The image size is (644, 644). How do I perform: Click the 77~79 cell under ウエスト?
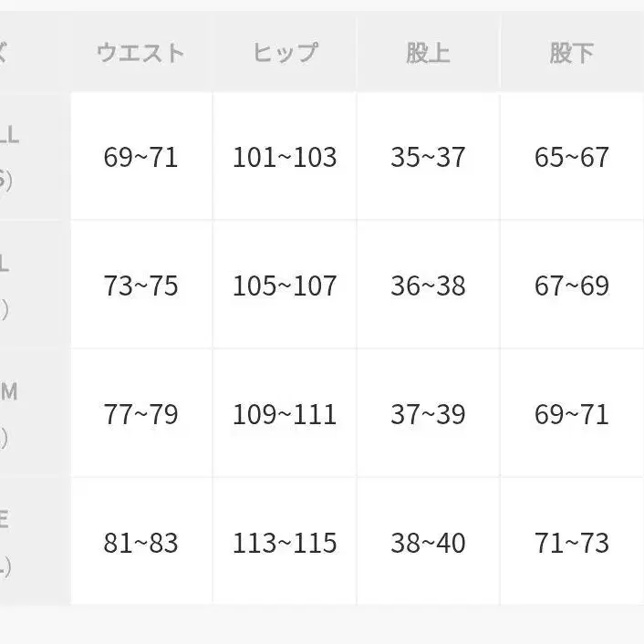(140, 414)
